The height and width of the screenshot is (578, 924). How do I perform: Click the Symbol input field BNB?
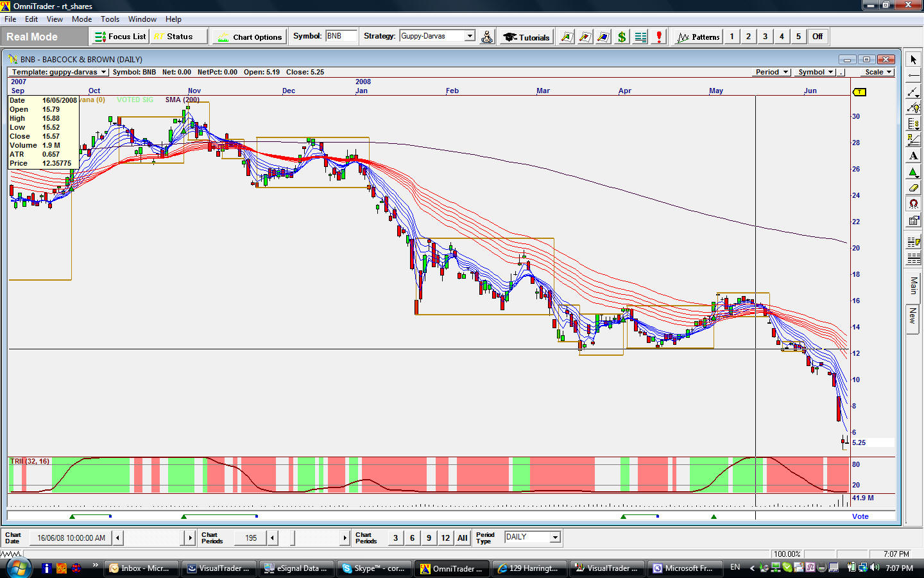[x=341, y=36]
